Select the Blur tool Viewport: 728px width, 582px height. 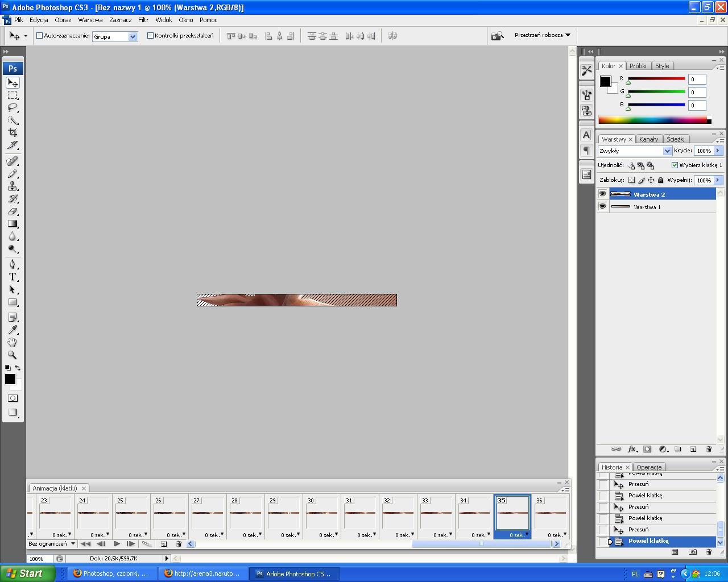point(13,236)
